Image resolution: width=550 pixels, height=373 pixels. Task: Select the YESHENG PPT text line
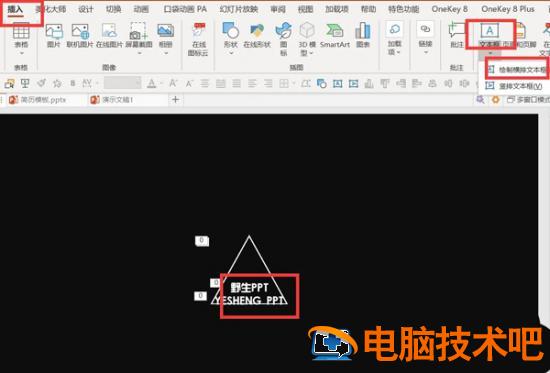click(250, 301)
